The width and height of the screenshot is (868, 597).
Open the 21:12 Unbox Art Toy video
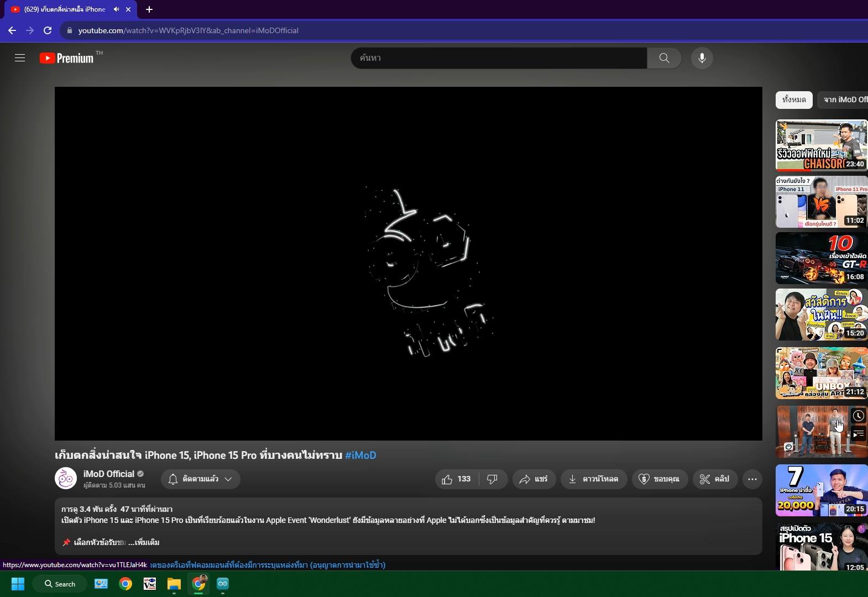pyautogui.click(x=822, y=373)
